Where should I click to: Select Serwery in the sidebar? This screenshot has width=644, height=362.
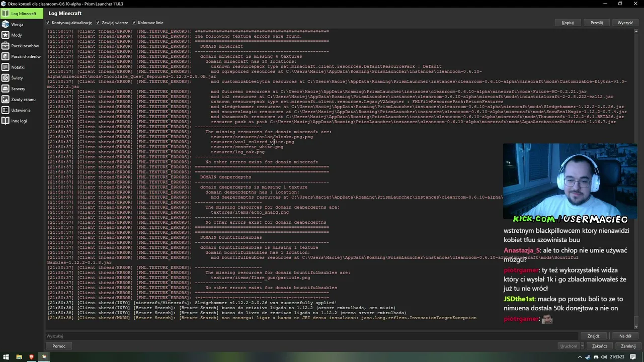[x=22, y=88]
